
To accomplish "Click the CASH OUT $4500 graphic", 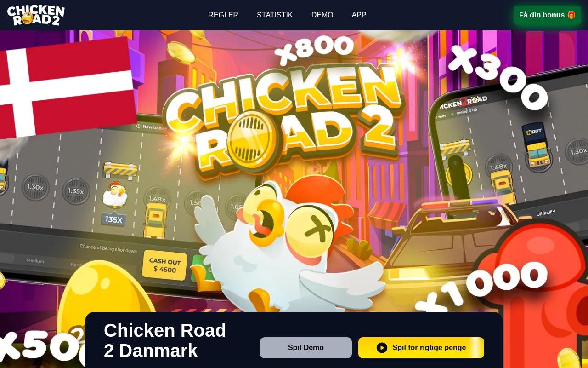I will [x=165, y=265].
